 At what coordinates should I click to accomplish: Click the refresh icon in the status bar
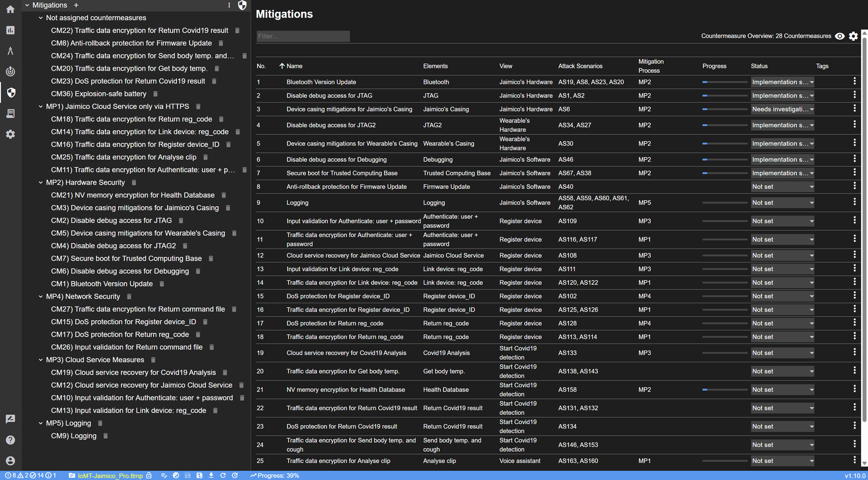coord(223,475)
